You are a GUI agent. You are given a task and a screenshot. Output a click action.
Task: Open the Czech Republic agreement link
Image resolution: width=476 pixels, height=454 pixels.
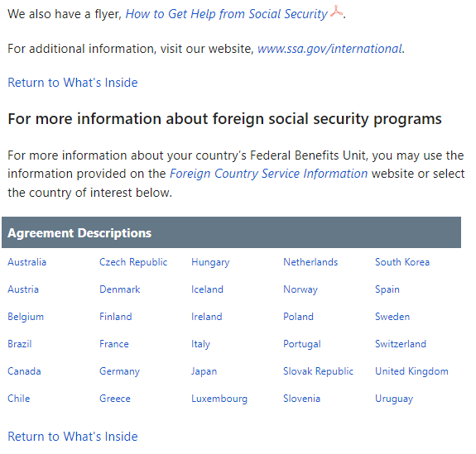(x=133, y=262)
